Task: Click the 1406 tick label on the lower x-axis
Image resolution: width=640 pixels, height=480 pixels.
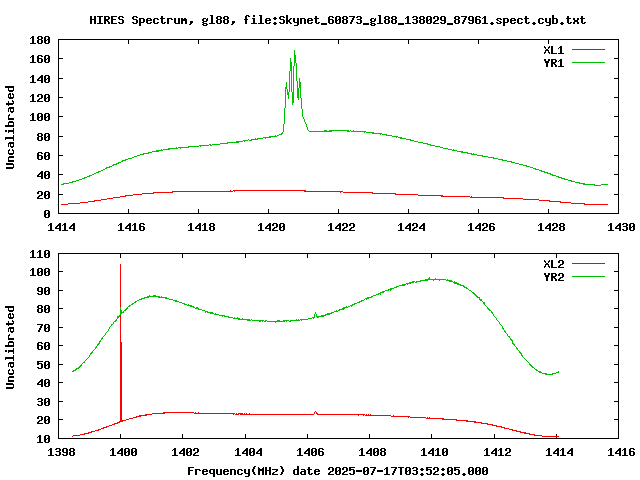Action: coord(310,452)
